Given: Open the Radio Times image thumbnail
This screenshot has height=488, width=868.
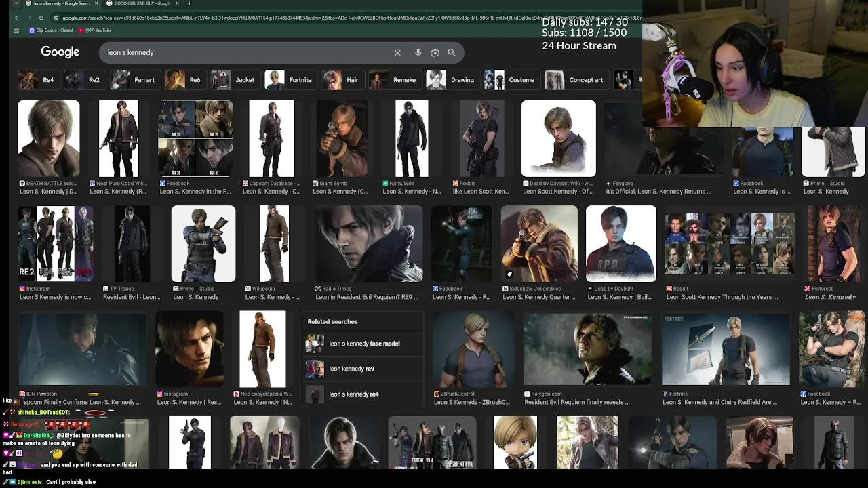Looking at the screenshot, I should click(369, 243).
